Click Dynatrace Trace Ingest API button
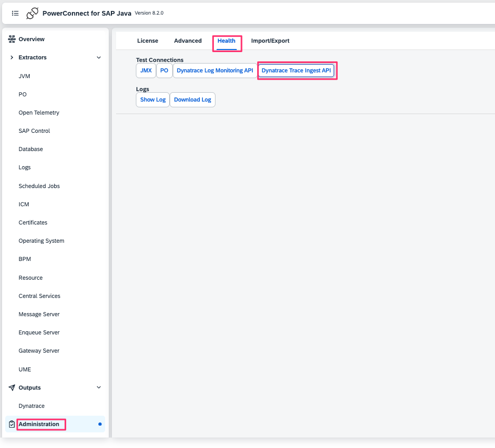The image size is (495, 448). tap(296, 70)
